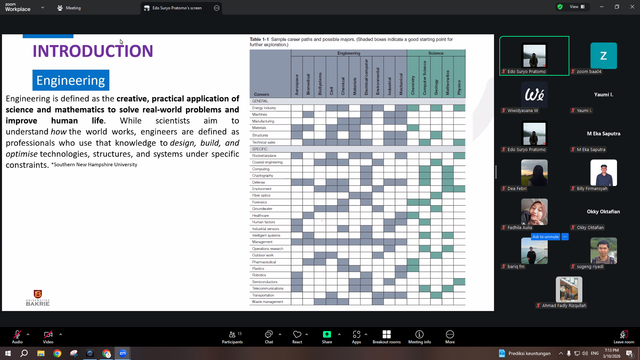Open the taskbar volume control

pos(585,353)
